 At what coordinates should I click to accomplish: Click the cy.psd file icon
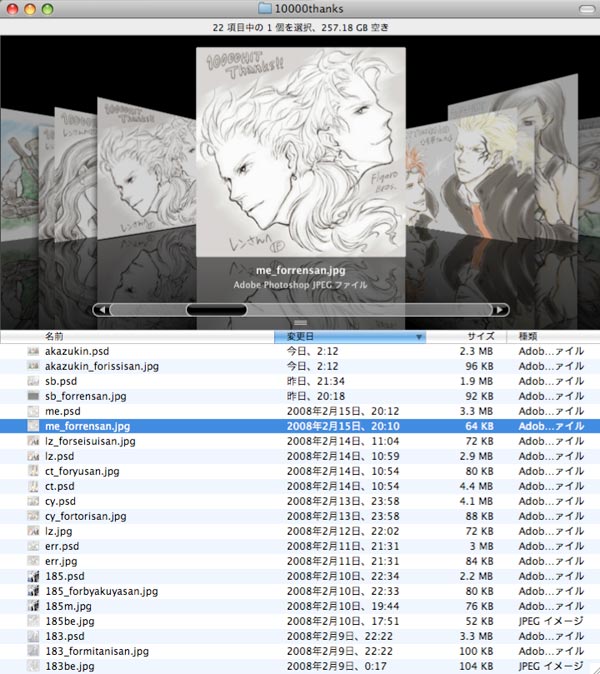click(33, 502)
